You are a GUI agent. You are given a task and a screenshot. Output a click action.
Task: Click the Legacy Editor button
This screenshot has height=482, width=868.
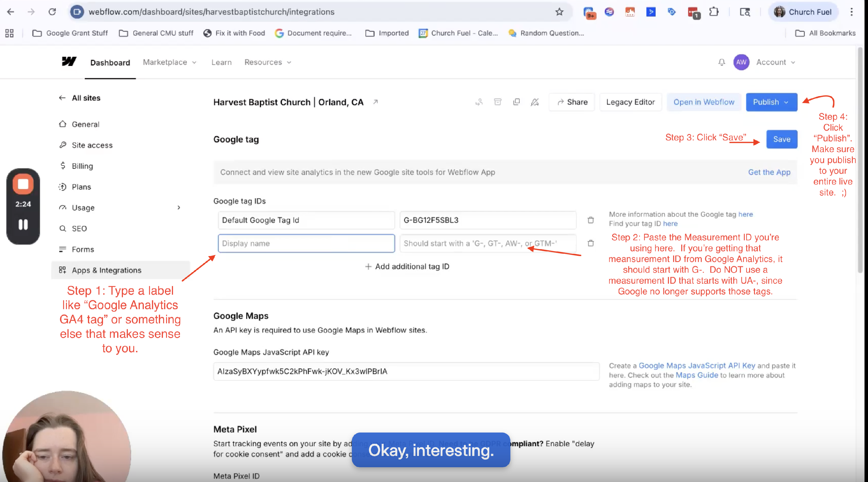pyautogui.click(x=630, y=102)
